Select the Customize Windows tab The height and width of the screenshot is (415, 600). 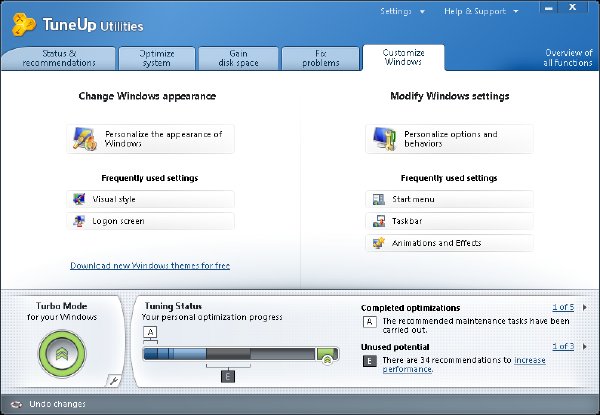(403, 57)
